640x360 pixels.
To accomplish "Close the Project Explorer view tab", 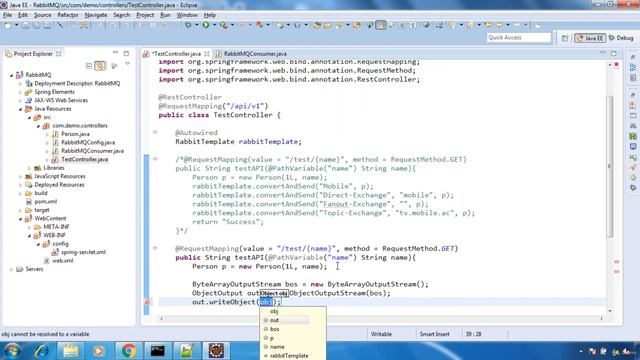I will click(59, 54).
